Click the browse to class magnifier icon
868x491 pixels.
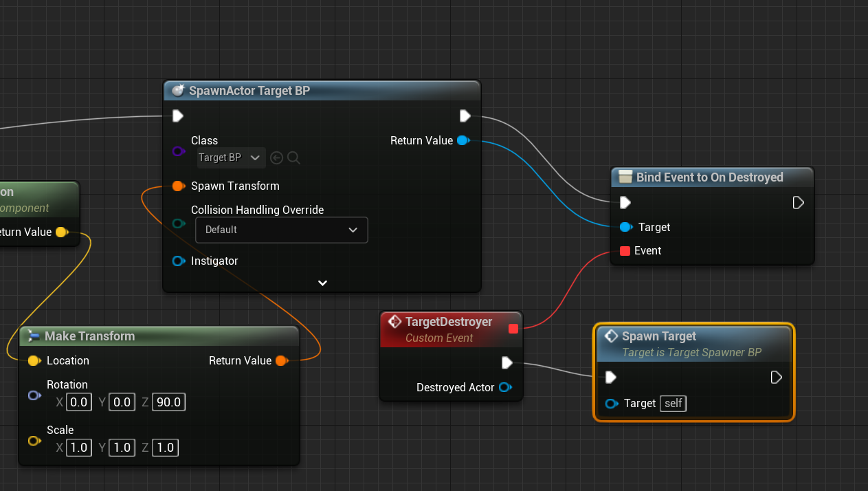tap(293, 158)
